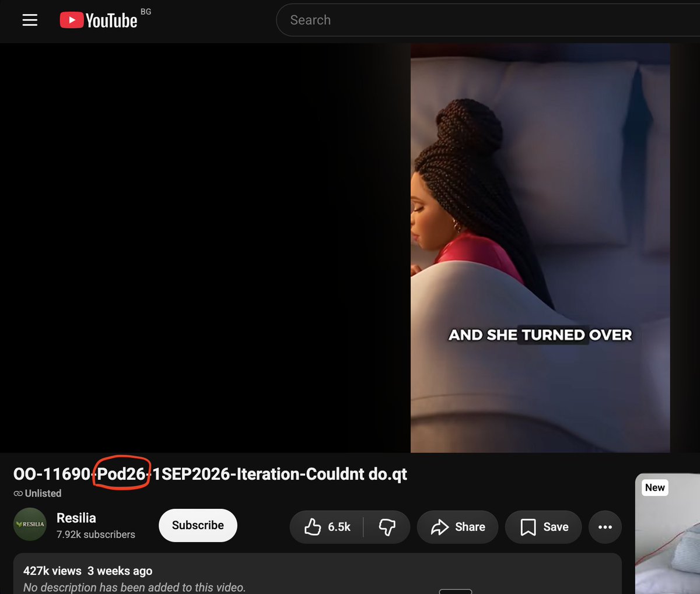The height and width of the screenshot is (594, 700).
Task: Select the '7.92k subscribers' text
Action: (96, 535)
